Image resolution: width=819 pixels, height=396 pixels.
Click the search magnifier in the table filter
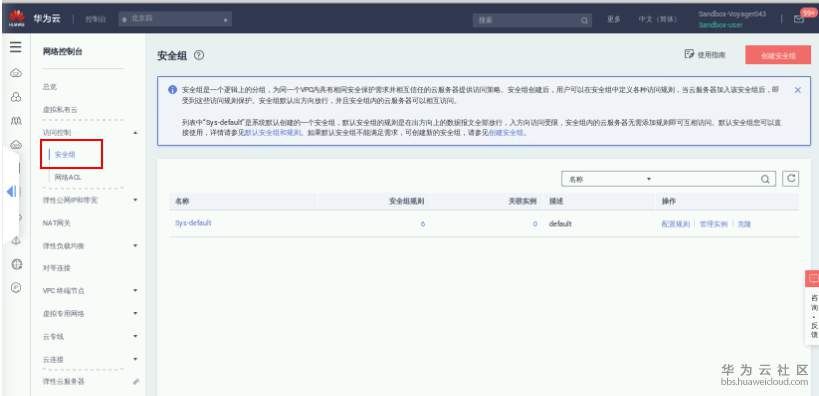[x=765, y=179]
